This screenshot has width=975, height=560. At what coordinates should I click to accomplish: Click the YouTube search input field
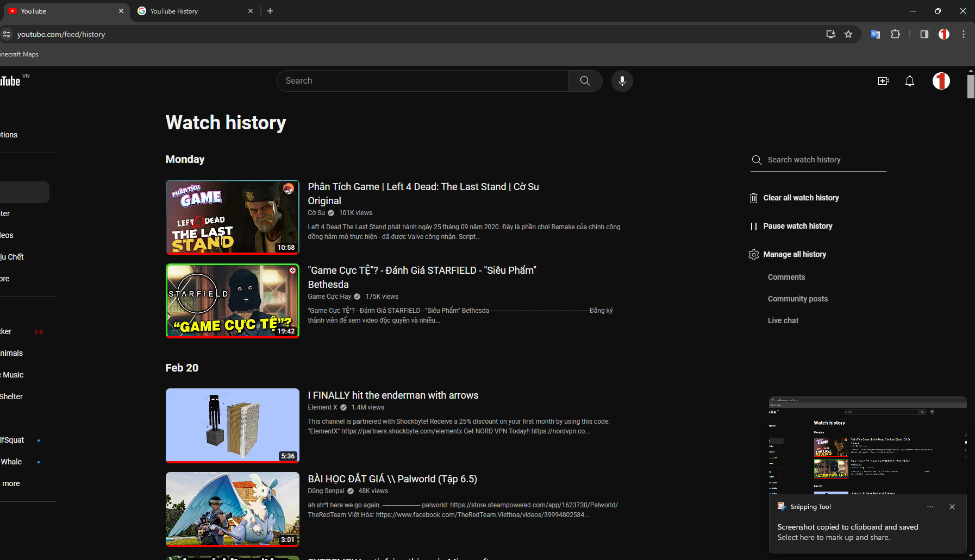[422, 81]
